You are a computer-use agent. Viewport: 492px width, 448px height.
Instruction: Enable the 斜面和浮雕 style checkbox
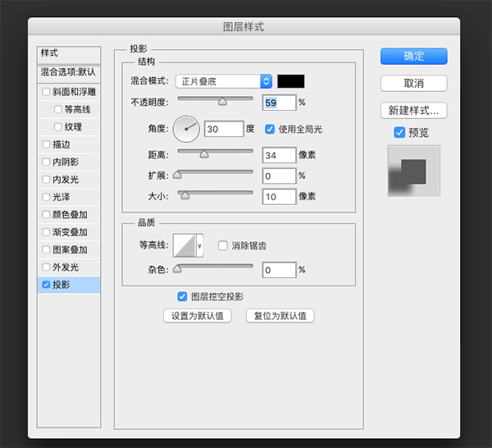(46, 92)
